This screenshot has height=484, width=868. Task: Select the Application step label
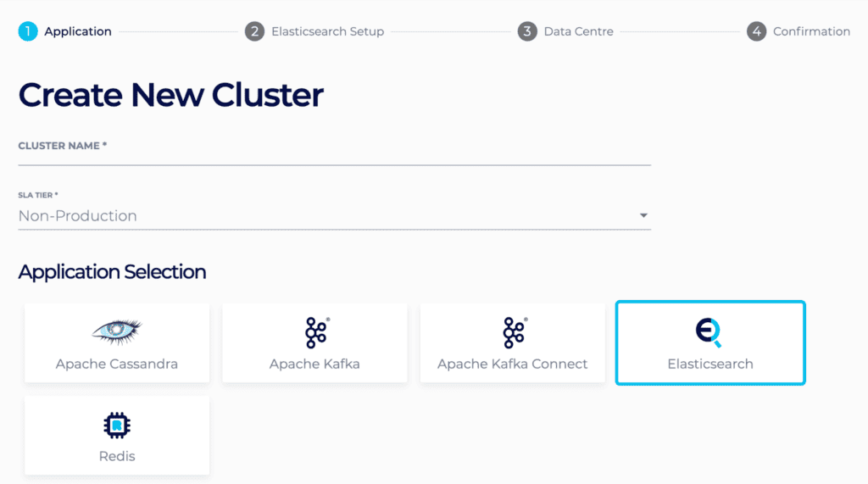pyautogui.click(x=78, y=31)
